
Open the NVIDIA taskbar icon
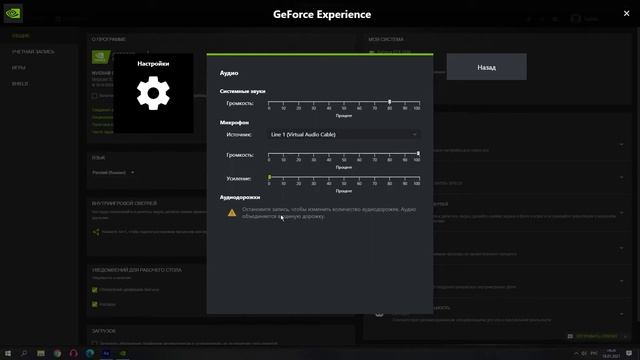coord(122,353)
